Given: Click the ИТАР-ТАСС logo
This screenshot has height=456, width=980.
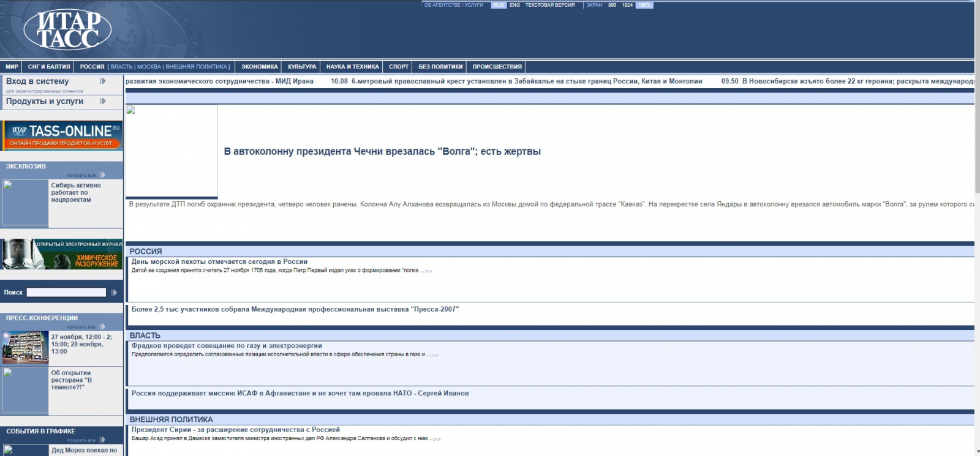Looking at the screenshot, I should tap(67, 30).
